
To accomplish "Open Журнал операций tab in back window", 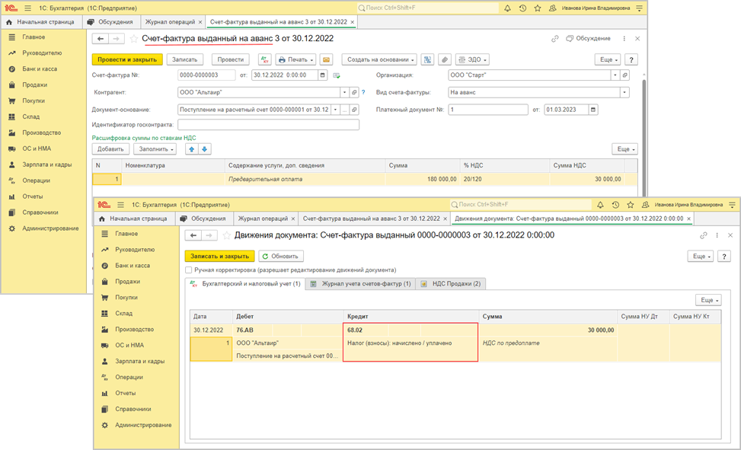I will click(x=170, y=22).
